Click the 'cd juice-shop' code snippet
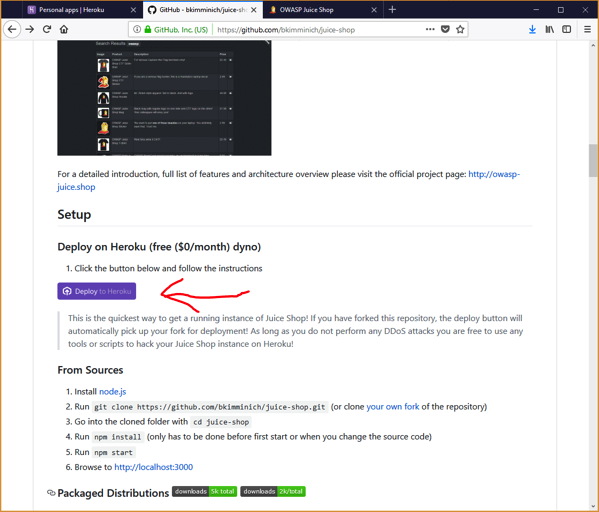Viewport: 599px width, 512px height. point(221,422)
